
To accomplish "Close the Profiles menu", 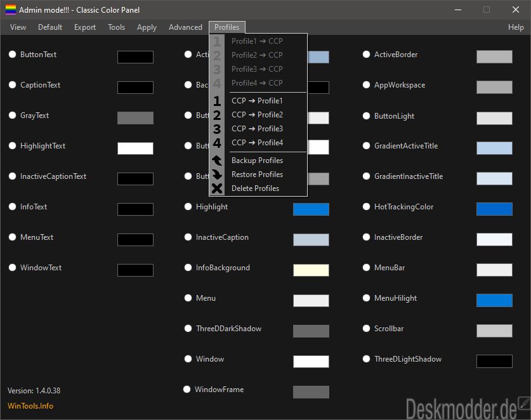I will 227,27.
